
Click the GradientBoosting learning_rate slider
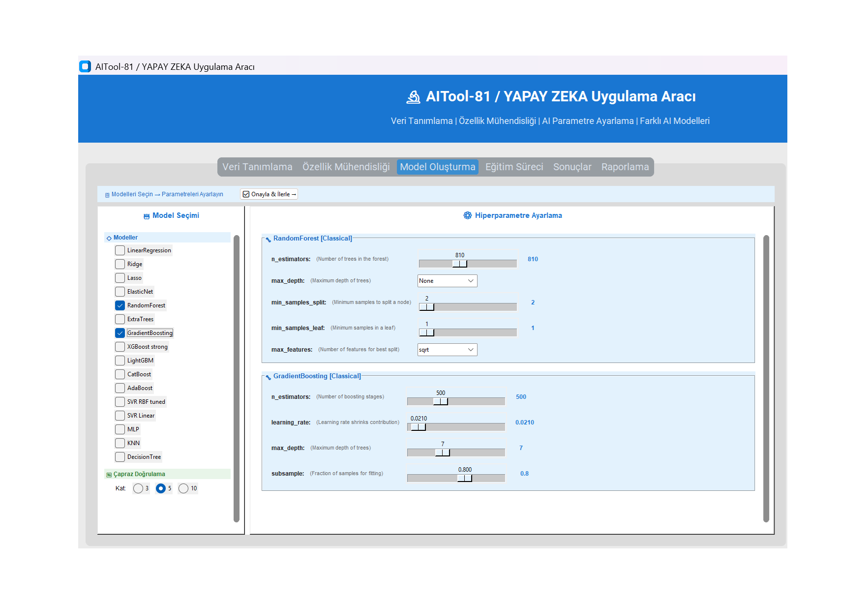(x=456, y=427)
